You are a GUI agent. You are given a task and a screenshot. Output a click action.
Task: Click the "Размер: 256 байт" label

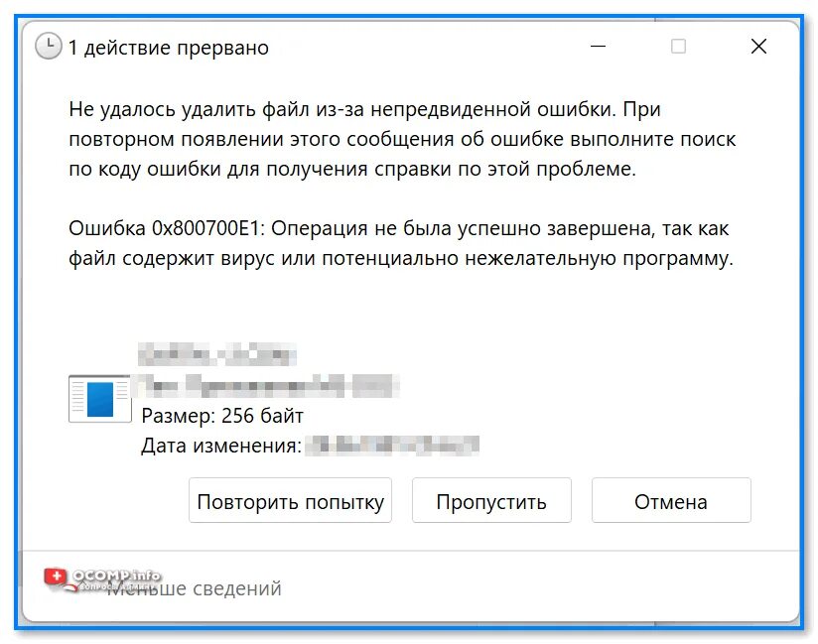tap(222, 416)
